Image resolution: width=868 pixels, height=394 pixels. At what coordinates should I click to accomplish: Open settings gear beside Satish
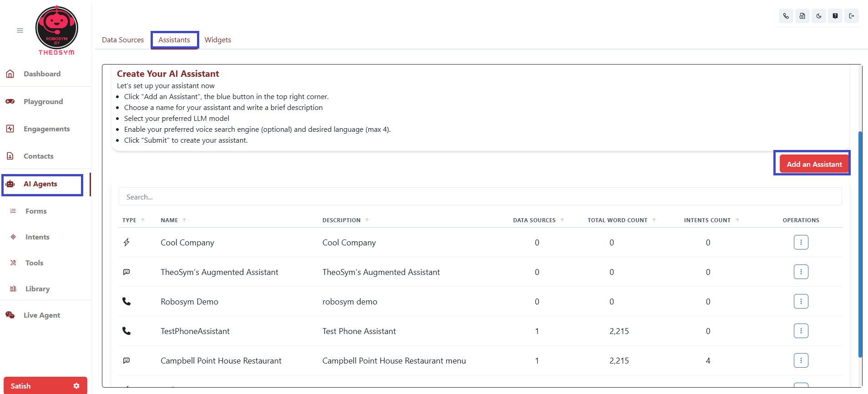tap(76, 386)
